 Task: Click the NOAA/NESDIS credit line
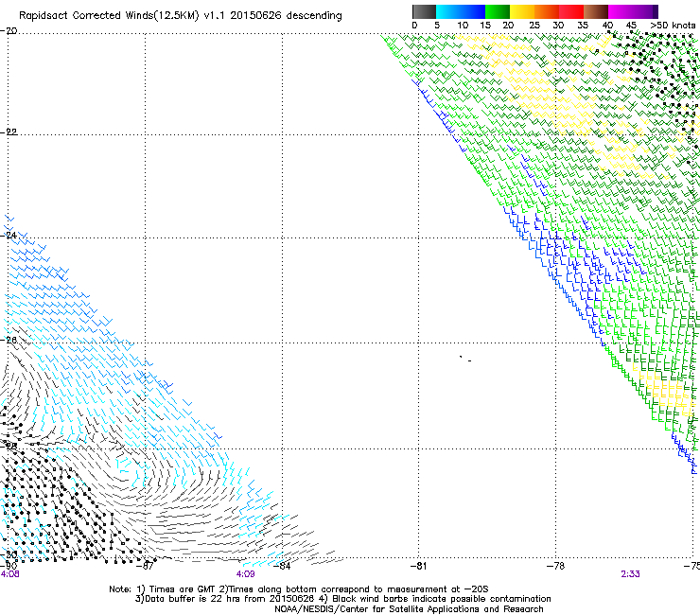click(x=409, y=609)
